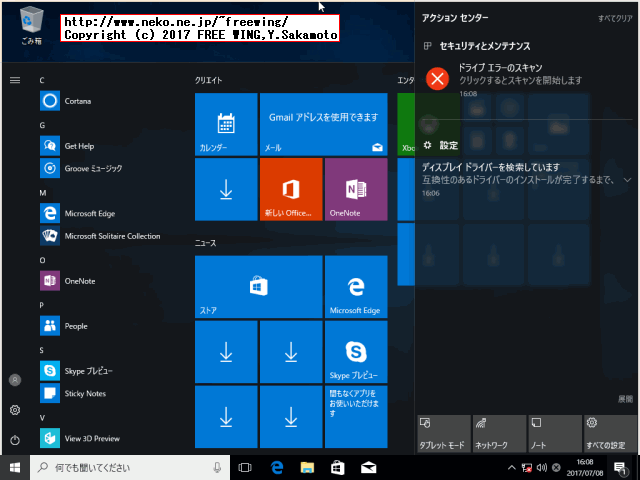Open the Mail tile with Gmail message
The width and height of the screenshot is (640, 480).
click(x=324, y=124)
